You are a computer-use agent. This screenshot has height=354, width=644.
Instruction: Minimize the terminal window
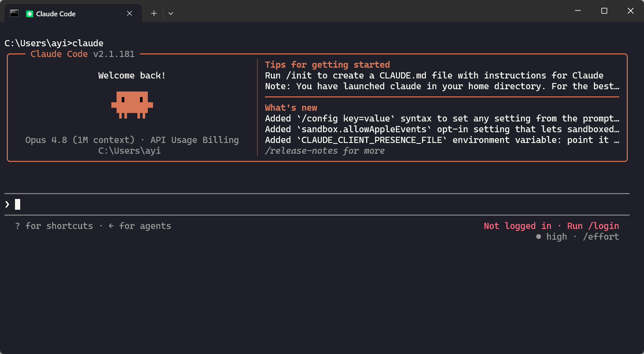pyautogui.click(x=578, y=11)
